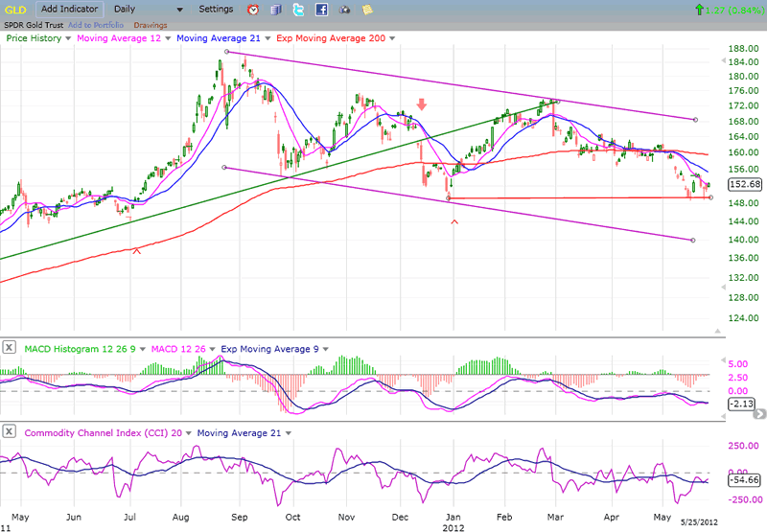Open the Settings menu
Image resolution: width=767 pixels, height=532 pixels.
[216, 9]
